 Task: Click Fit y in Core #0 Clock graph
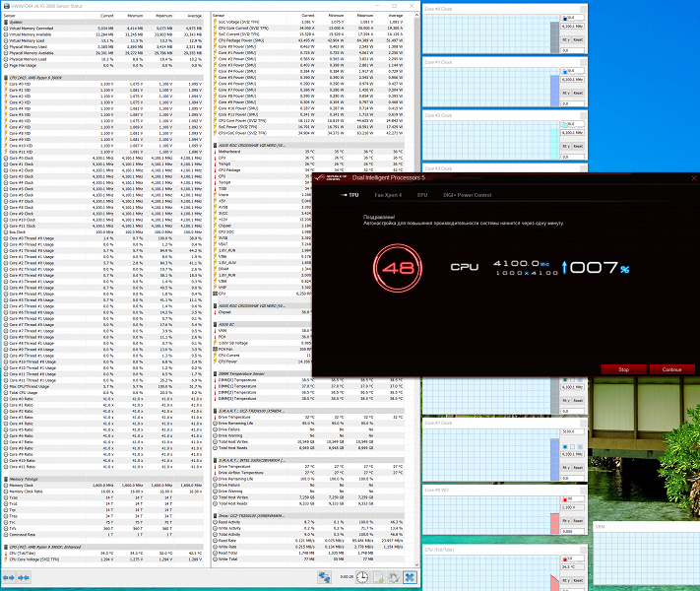tap(566, 39)
